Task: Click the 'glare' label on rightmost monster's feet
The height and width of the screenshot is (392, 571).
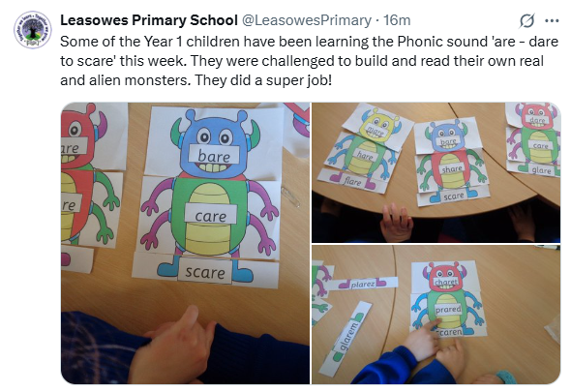Action: point(541,170)
